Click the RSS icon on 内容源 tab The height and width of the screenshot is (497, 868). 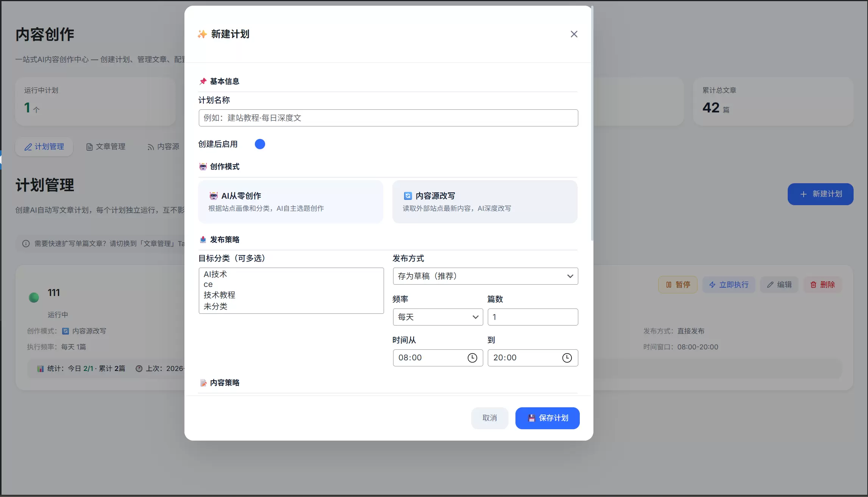pyautogui.click(x=151, y=147)
